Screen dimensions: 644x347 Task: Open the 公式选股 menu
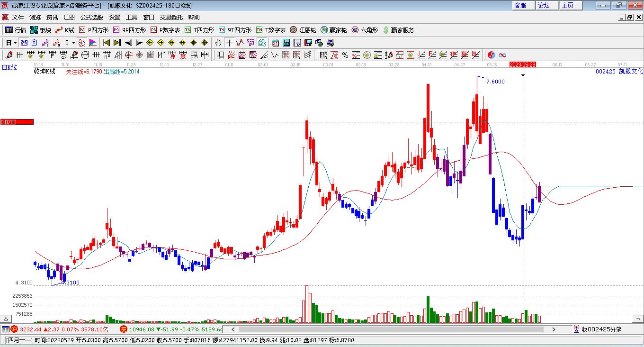point(92,17)
